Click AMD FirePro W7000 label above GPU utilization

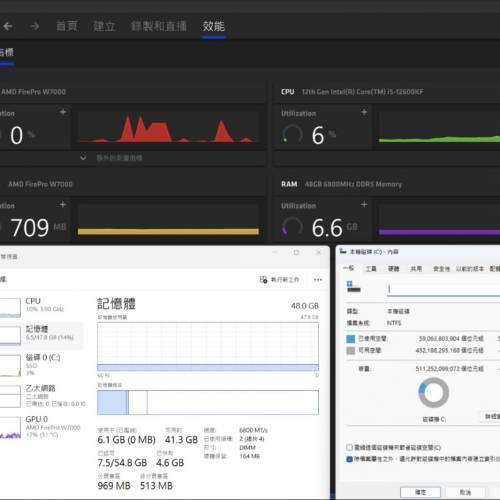click(x=33, y=92)
